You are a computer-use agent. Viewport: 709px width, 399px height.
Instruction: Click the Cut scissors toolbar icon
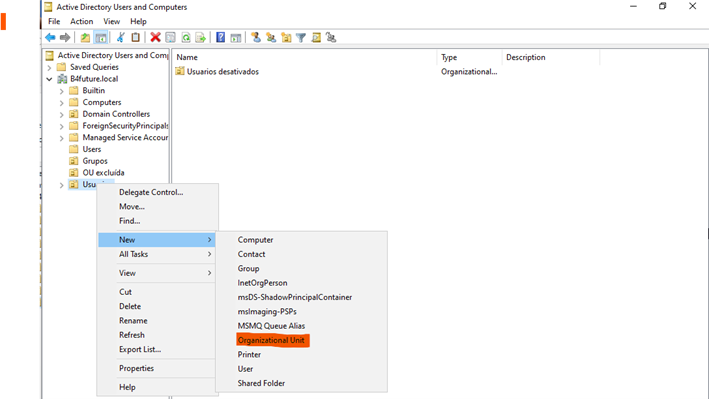[x=121, y=38]
